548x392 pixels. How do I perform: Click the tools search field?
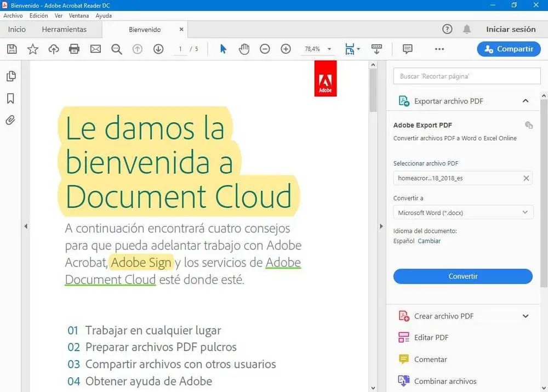[x=467, y=76]
